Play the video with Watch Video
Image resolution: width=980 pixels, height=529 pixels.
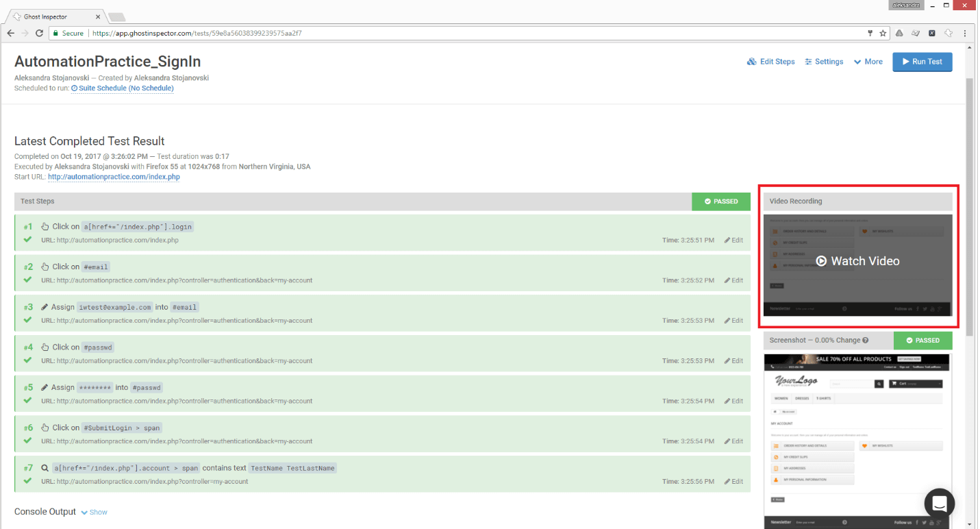tap(858, 261)
